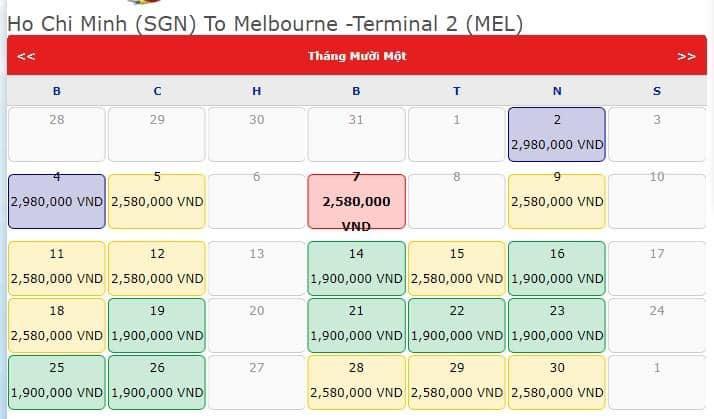Viewport: 714px width, 419px height.
Task: Choose November 18 fare cell
Action: point(57,326)
